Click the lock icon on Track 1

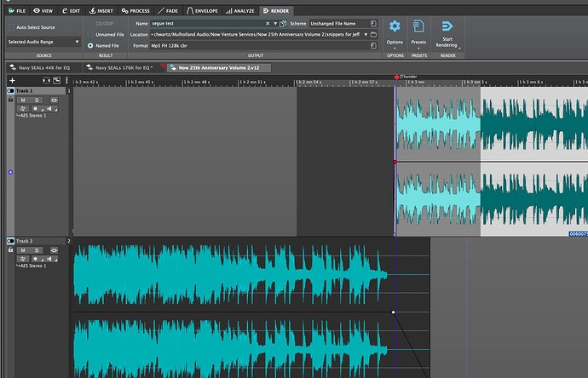[10, 100]
